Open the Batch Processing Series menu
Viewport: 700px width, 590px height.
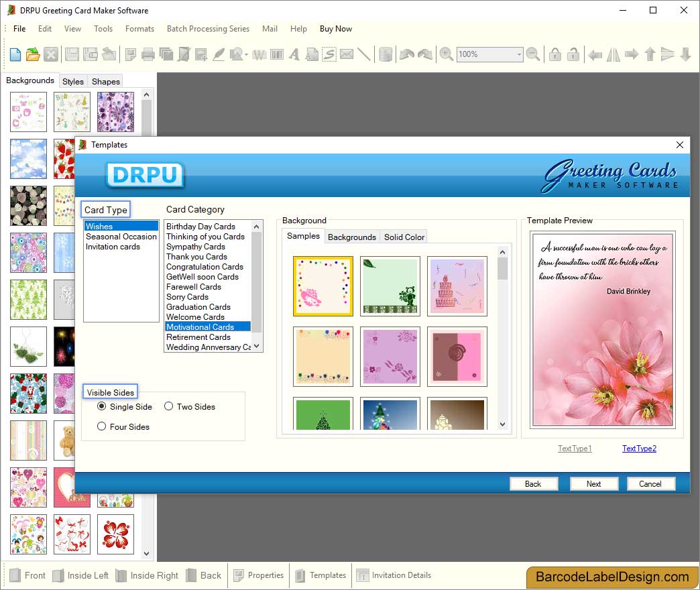point(208,29)
